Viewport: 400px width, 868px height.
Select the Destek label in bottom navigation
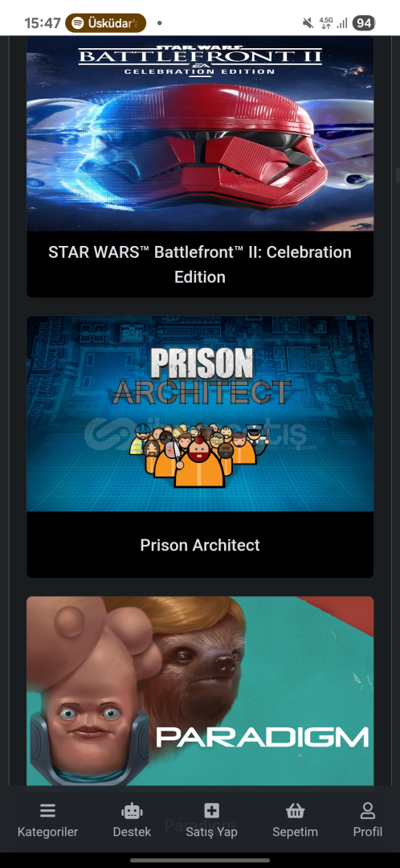tap(132, 832)
